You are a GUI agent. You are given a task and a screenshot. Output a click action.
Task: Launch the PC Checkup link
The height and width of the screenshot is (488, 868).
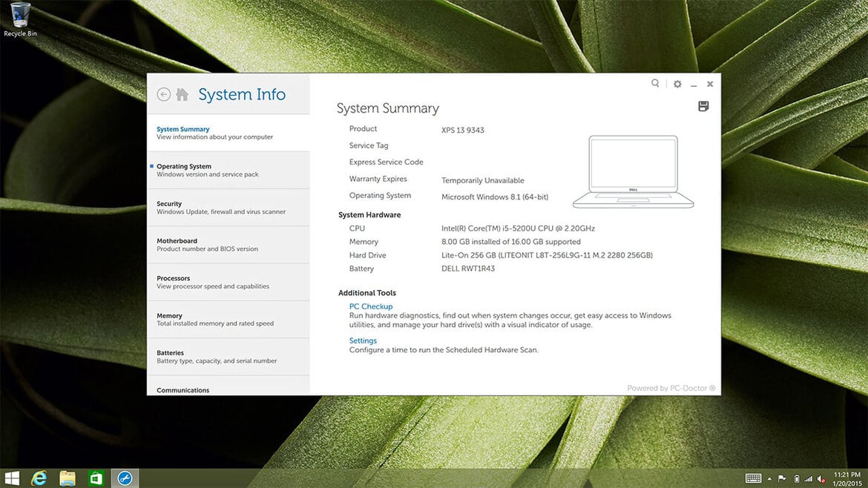point(370,306)
